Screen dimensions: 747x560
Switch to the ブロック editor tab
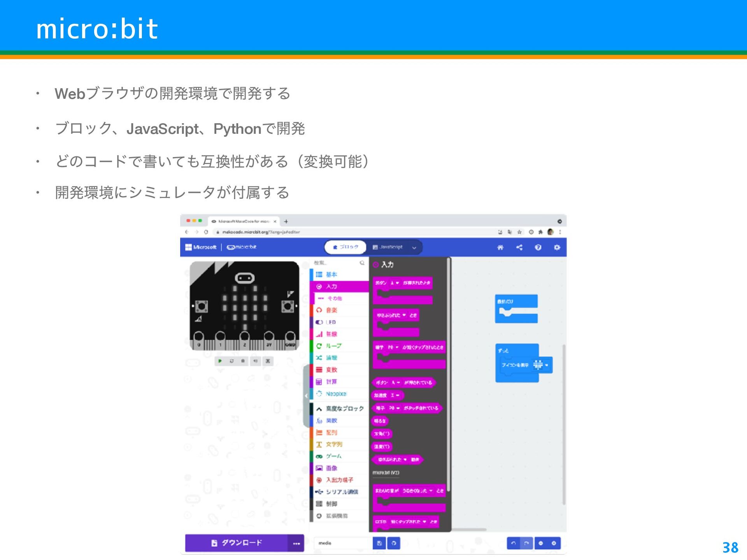point(345,247)
